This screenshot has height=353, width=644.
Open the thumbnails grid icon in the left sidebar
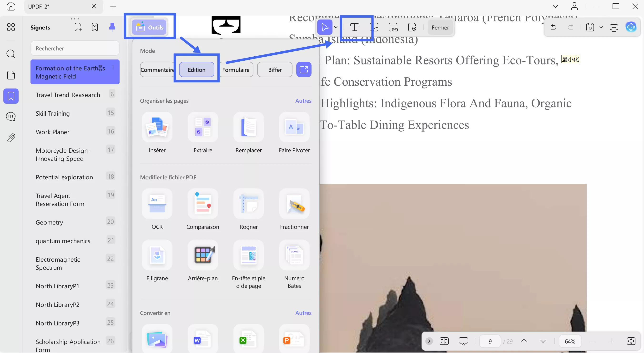pyautogui.click(x=11, y=27)
